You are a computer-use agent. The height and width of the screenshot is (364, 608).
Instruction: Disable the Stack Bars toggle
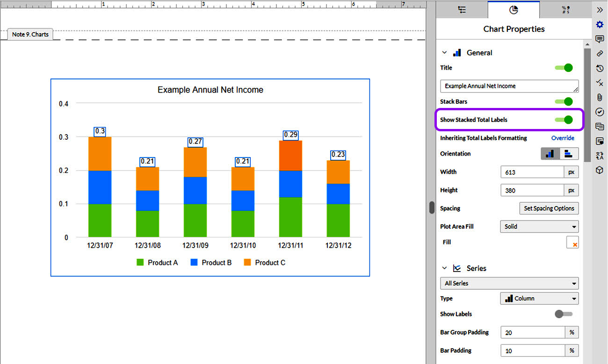click(565, 101)
